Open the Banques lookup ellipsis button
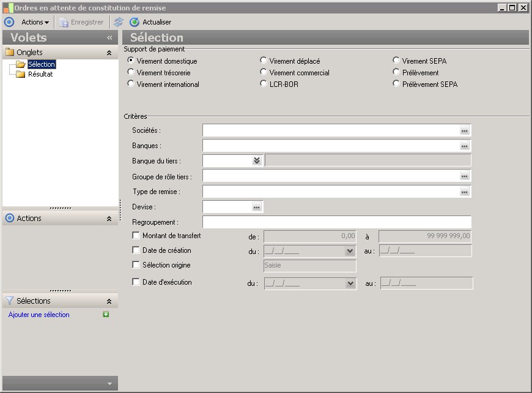 coord(465,146)
